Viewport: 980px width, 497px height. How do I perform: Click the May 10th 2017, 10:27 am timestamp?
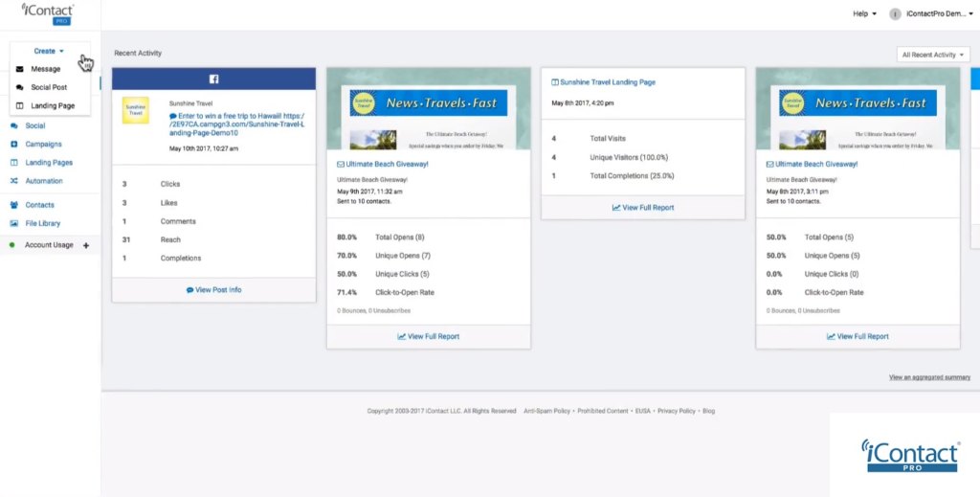click(x=204, y=148)
